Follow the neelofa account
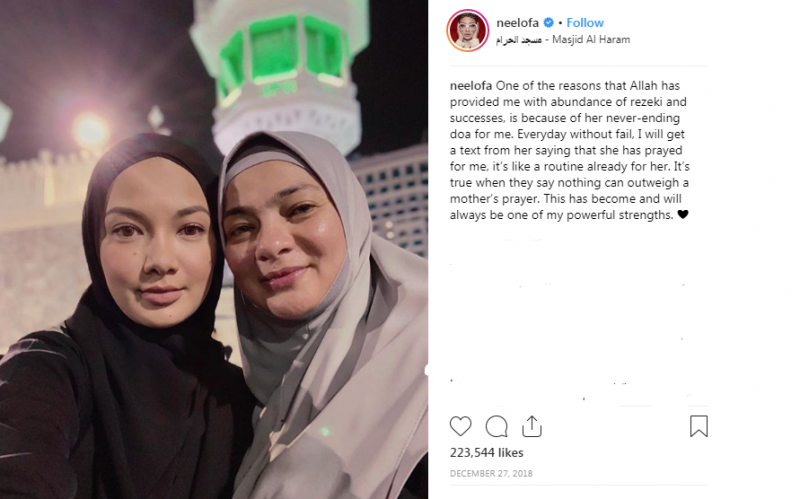The width and height of the screenshot is (800, 499). click(x=585, y=22)
